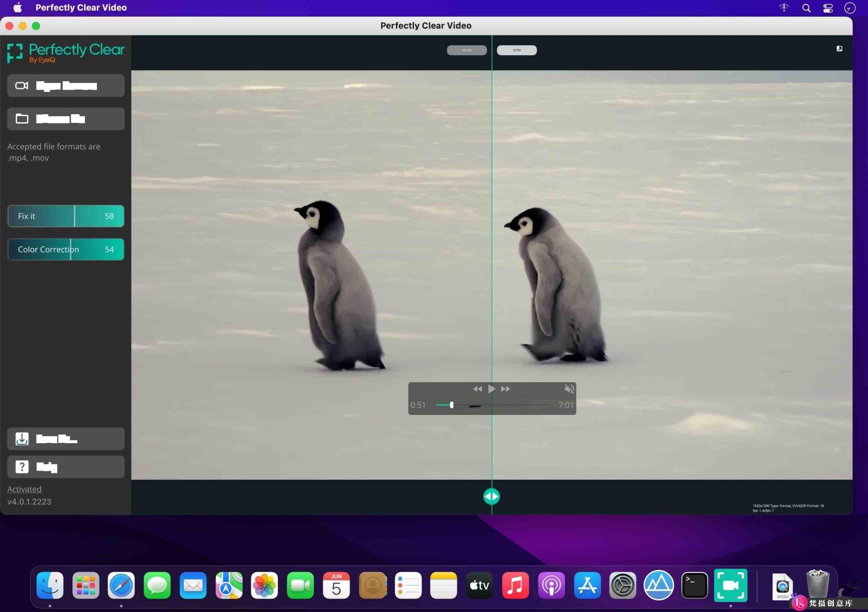
Task: Toggle the After view button
Action: tap(517, 50)
